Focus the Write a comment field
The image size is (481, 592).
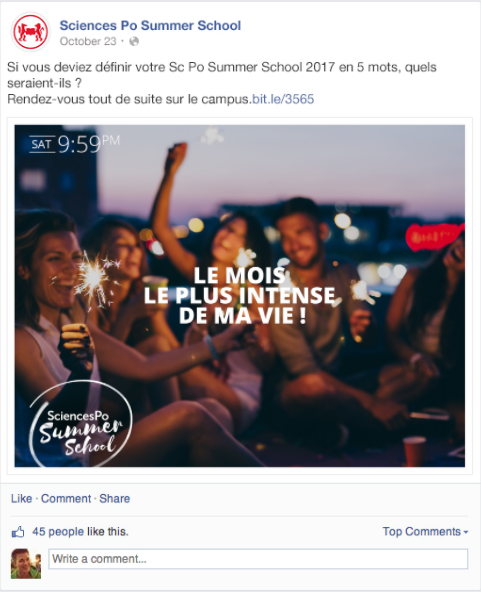(258, 559)
